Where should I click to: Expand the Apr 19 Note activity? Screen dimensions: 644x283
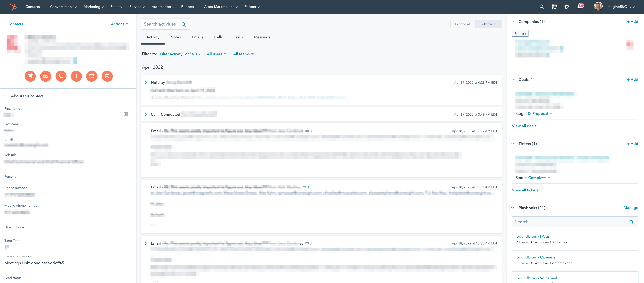point(146,82)
